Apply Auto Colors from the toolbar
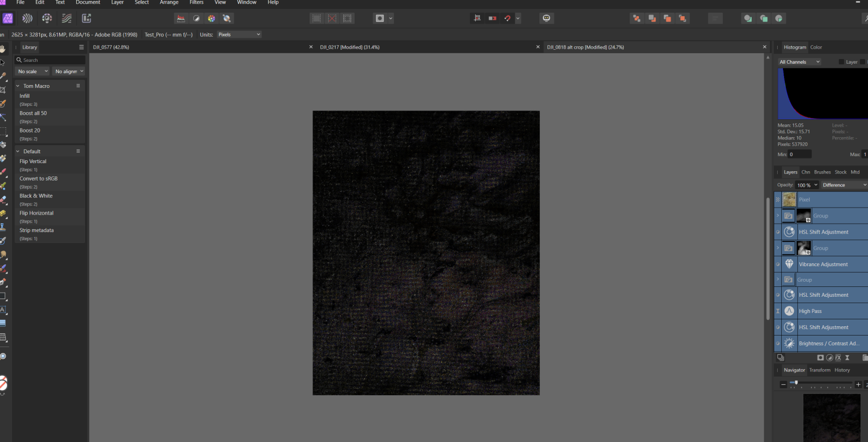The image size is (868, 442). pos(211,19)
